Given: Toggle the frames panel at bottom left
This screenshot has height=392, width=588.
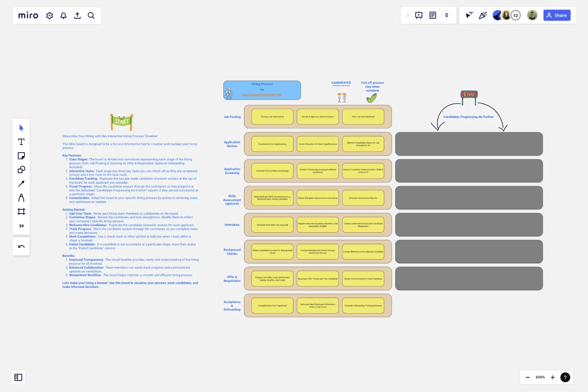Looking at the screenshot, I should [x=18, y=377].
